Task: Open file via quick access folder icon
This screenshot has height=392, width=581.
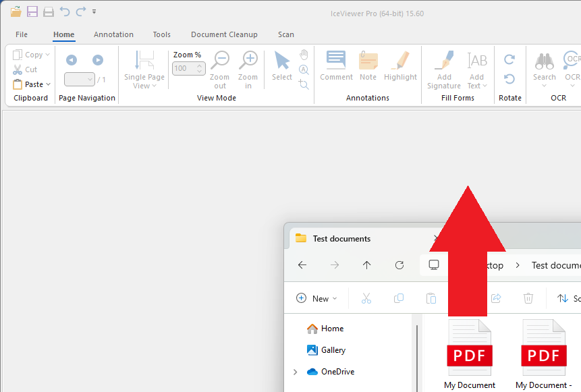Action: 16,12
